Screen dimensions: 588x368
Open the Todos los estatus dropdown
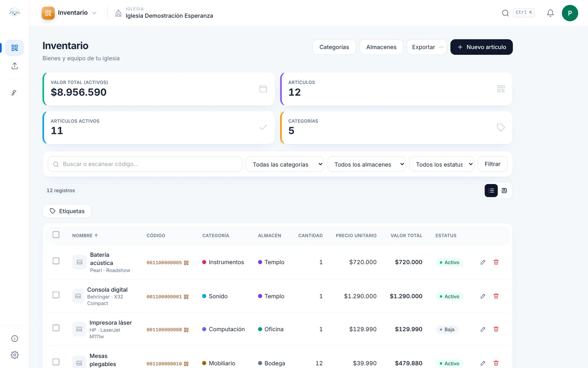[442, 164]
